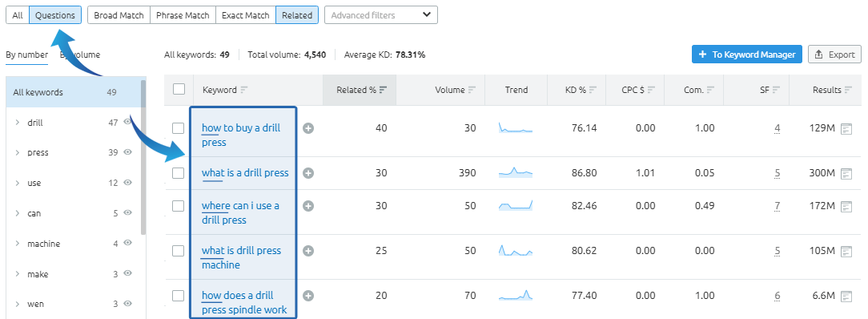The height and width of the screenshot is (319, 868).
Task: Open 'where can i use a drill press' link
Action: tap(240, 212)
